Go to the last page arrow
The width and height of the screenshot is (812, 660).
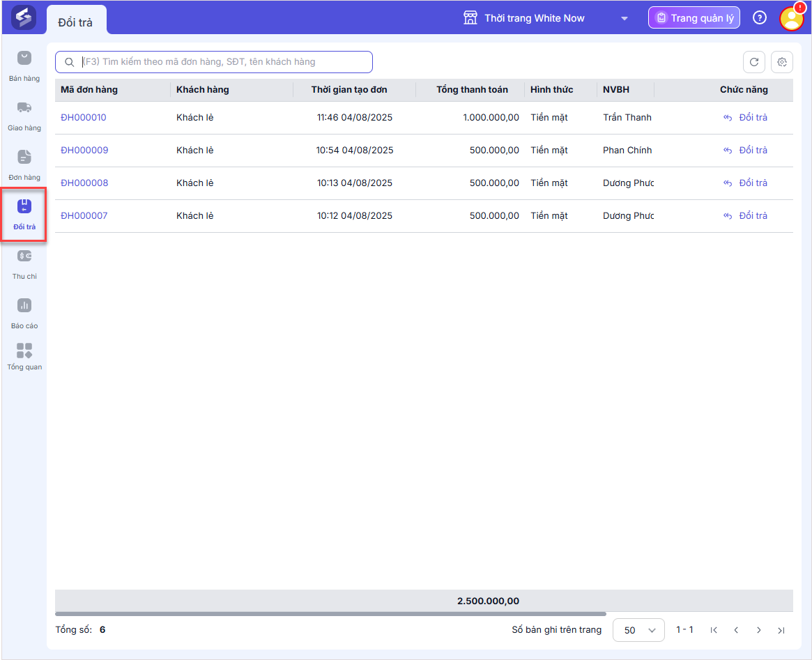(x=781, y=630)
